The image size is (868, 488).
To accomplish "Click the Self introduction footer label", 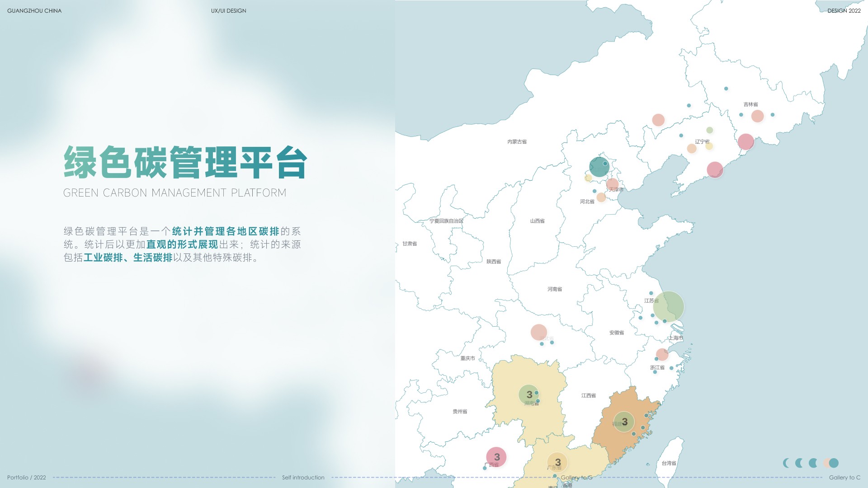I will (x=303, y=477).
